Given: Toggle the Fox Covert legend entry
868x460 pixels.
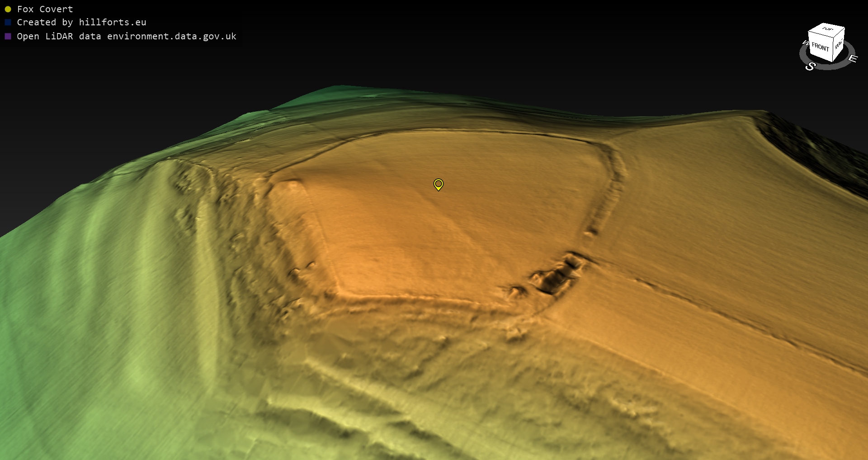Looking at the screenshot, I should point(45,9).
